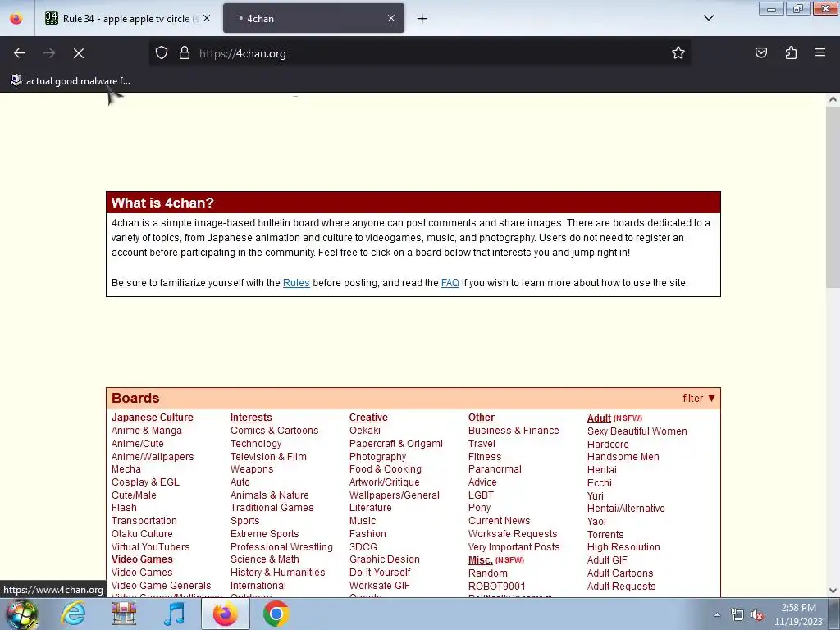Open the Paranormal board
This screenshot has width=840, height=630.
click(495, 469)
